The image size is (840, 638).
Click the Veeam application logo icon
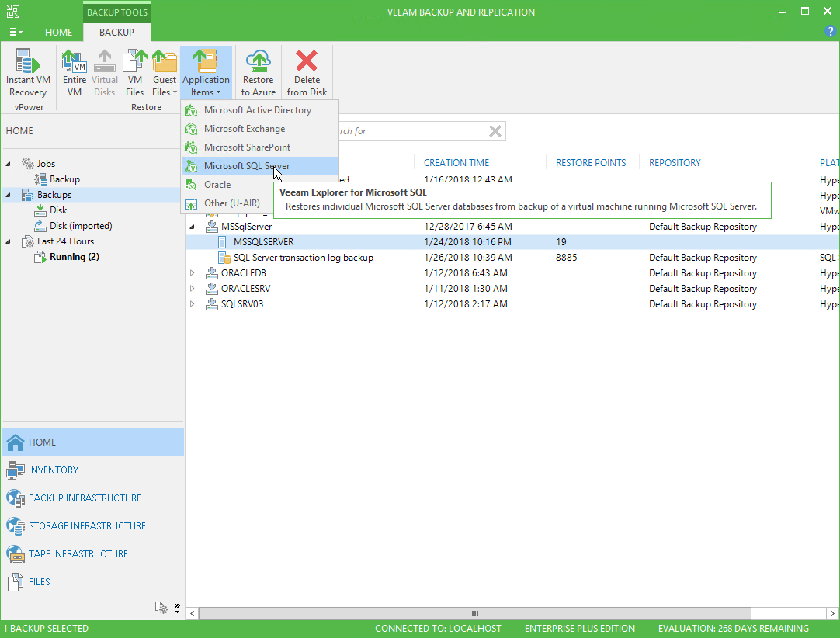tap(13, 11)
